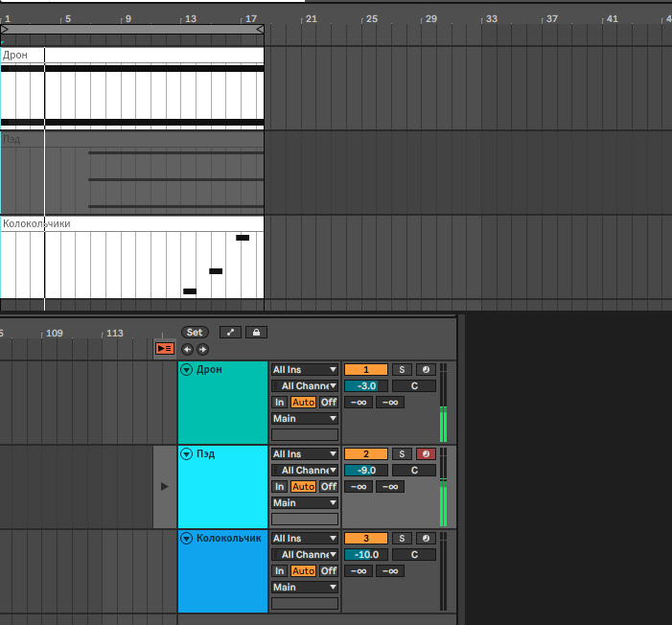This screenshot has height=625, width=672.
Task: Open Дрон Main output dropdown
Action: pyautogui.click(x=305, y=418)
